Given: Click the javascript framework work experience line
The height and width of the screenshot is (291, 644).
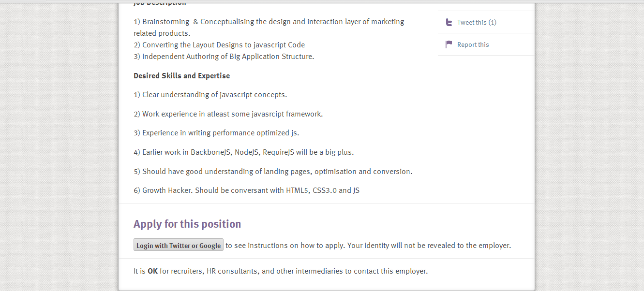Looking at the screenshot, I should point(228,114).
